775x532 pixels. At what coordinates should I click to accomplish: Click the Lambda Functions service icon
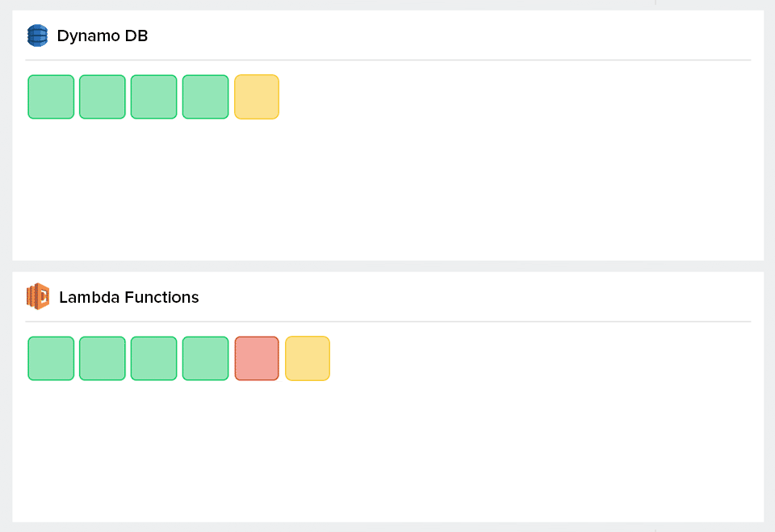[x=37, y=296]
